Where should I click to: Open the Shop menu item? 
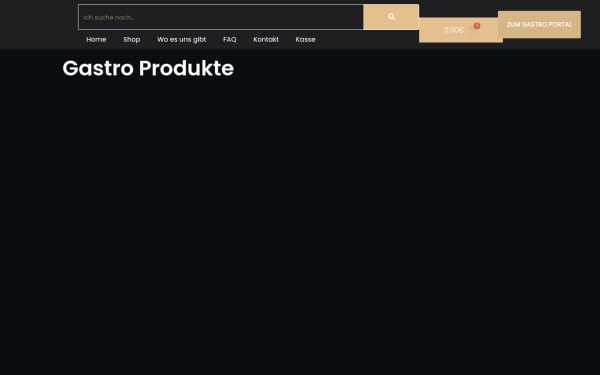pyautogui.click(x=132, y=39)
